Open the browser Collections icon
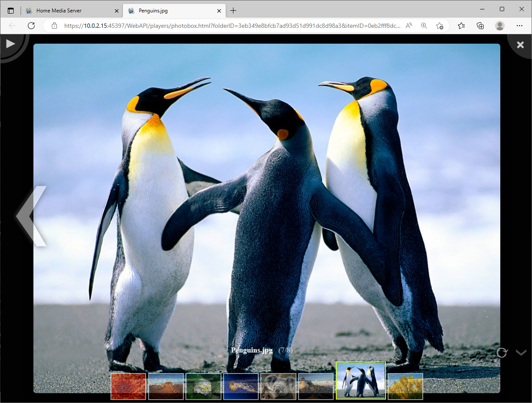532x403 pixels. (481, 26)
